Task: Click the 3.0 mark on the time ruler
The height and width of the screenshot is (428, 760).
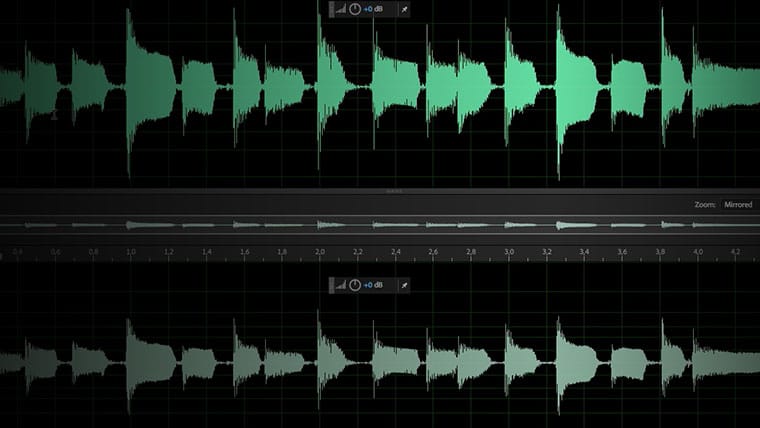Action: (509, 252)
